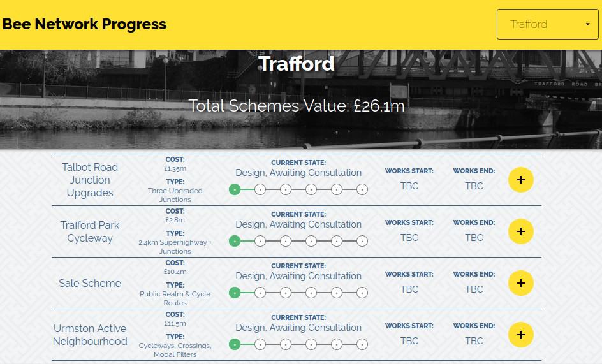The width and height of the screenshot is (602, 364).
Task: Open Sale Scheme details with plus icon
Action: (520, 283)
